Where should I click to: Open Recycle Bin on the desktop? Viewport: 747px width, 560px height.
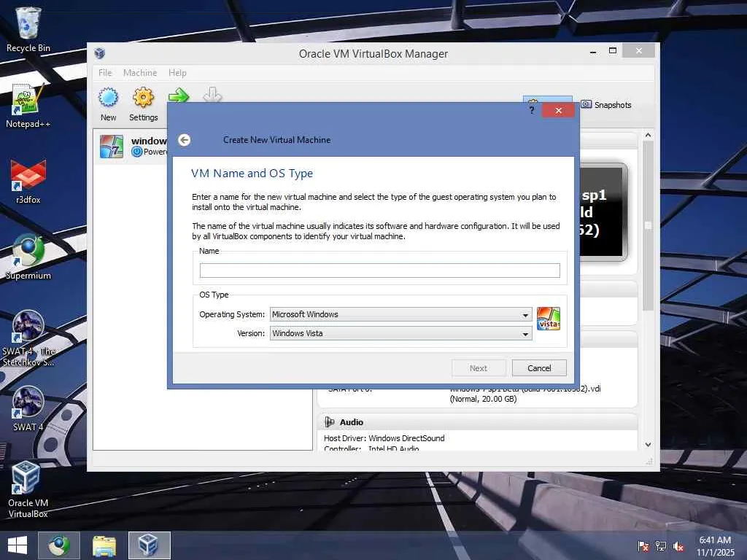coord(28,29)
